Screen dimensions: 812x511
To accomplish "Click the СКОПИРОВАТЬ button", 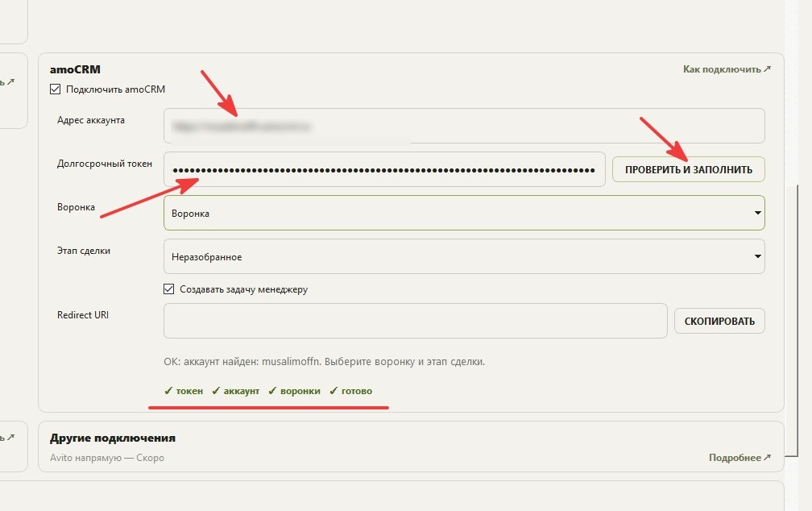I will click(x=719, y=321).
